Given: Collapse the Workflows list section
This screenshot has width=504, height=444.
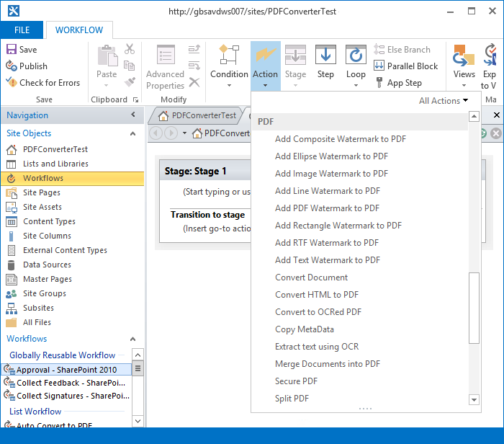Looking at the screenshot, I should [x=132, y=339].
